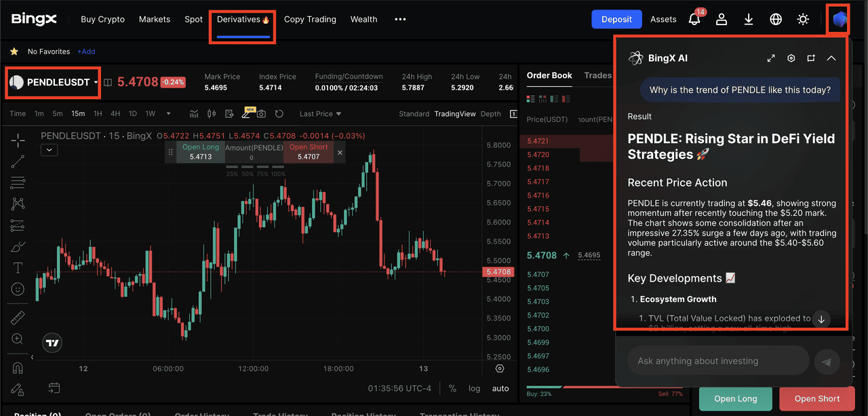Viewport: 868px width, 416px height.
Task: Toggle lock all drawings pencil icon
Action: pyautogui.click(x=18, y=389)
